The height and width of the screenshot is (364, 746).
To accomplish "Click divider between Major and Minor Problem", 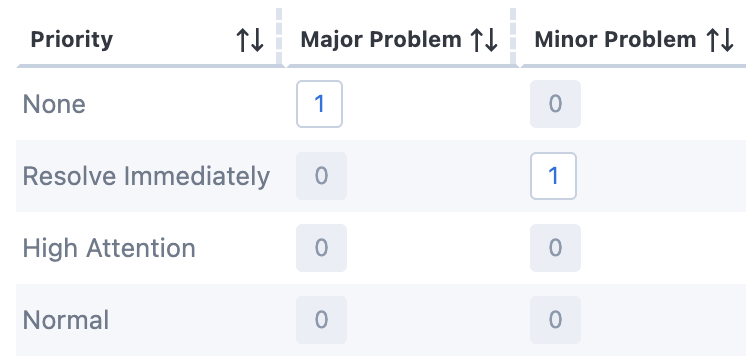I will (x=513, y=36).
